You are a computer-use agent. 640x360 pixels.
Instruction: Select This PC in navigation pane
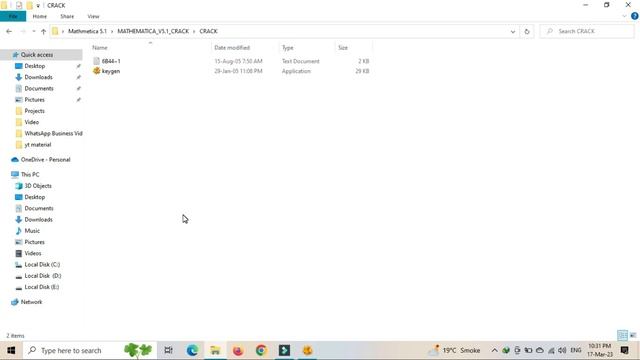pyautogui.click(x=30, y=174)
